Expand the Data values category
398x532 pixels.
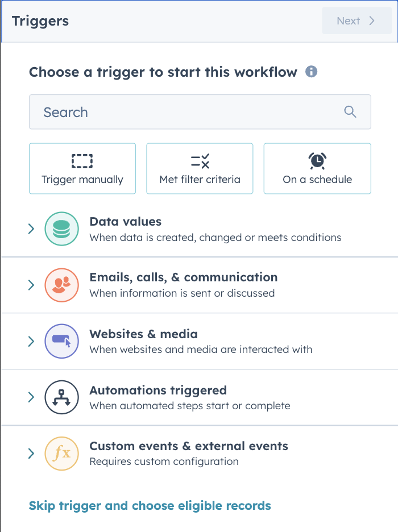tap(31, 228)
